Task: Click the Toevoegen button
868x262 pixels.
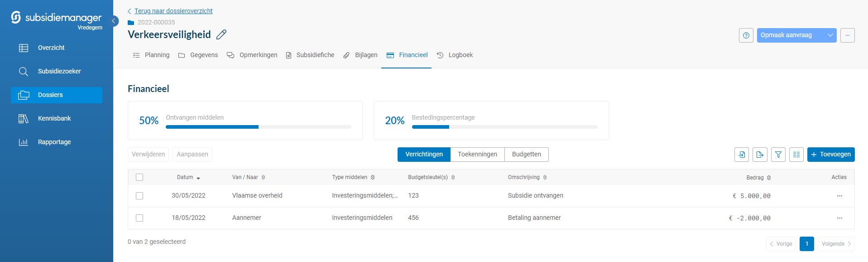Action: click(830, 155)
